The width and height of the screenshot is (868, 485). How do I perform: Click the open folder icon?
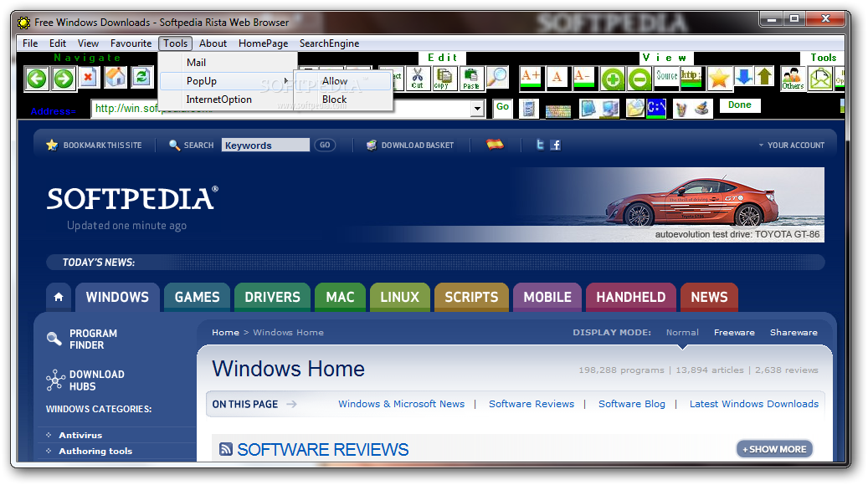pos(635,109)
